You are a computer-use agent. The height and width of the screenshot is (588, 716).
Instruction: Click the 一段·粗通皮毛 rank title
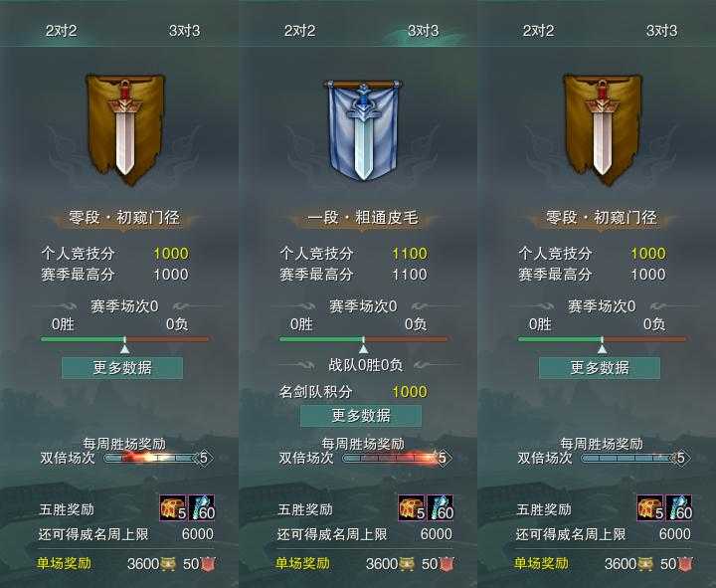point(363,218)
